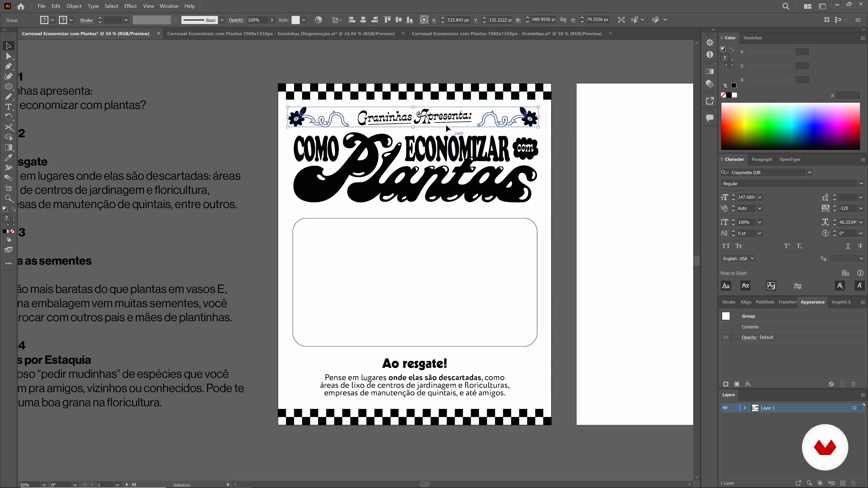This screenshot has width=868, height=488.
Task: Toggle constrain width and height link
Action: (x=563, y=20)
